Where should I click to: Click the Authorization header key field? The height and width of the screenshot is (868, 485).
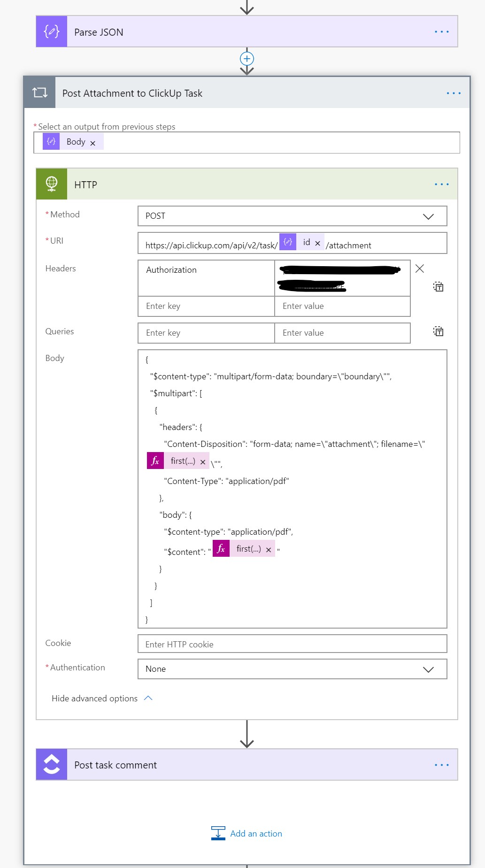click(x=206, y=278)
